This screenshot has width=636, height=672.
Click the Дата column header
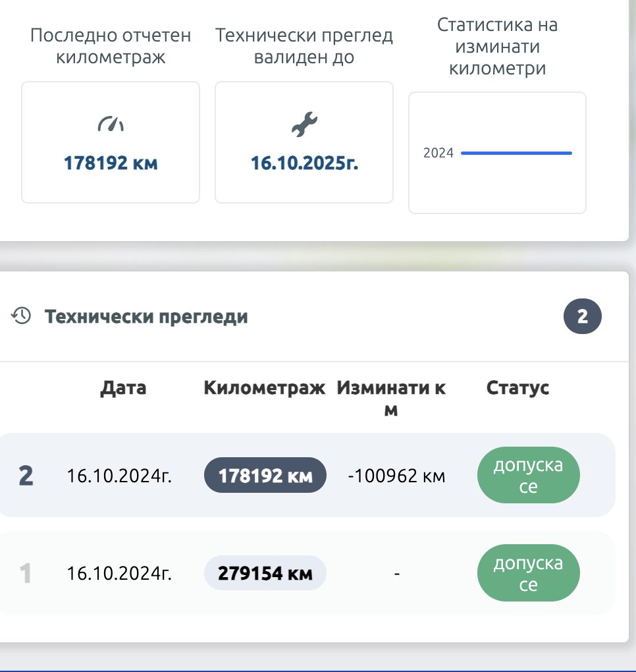click(x=123, y=388)
